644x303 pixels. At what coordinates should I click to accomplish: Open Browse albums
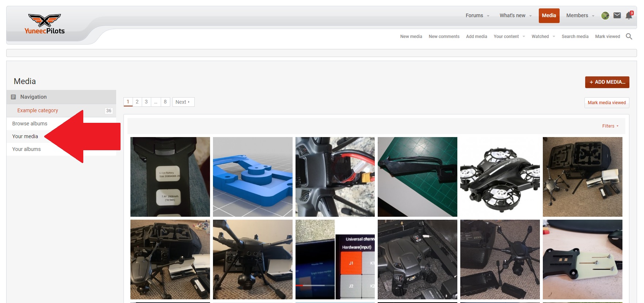click(x=30, y=124)
